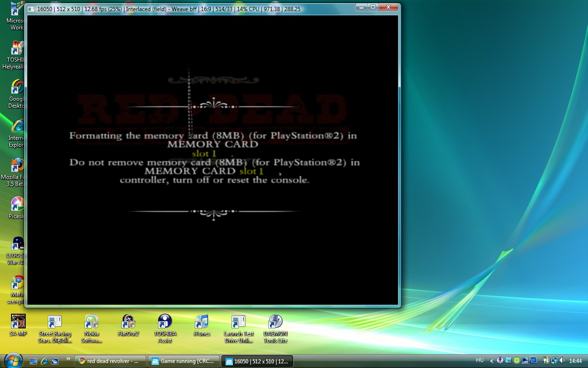Launch Internet Explorer from Quick Launch
This screenshot has width=588, height=368.
44,361
